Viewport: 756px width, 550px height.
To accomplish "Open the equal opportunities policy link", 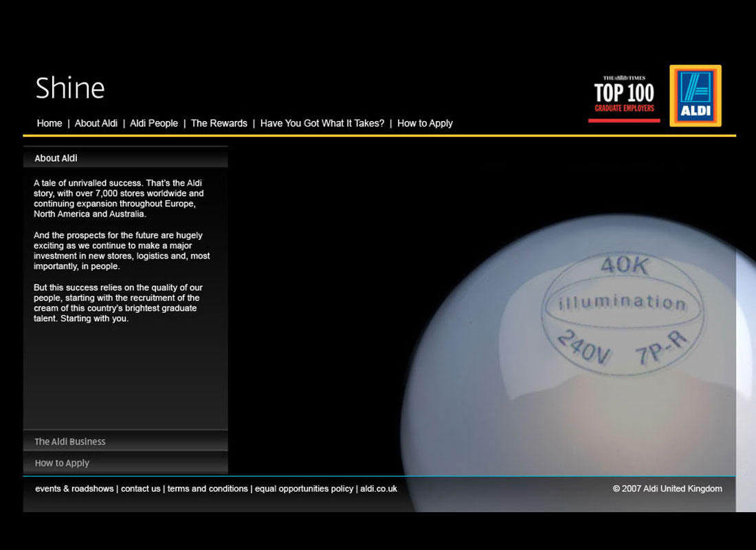I will tap(304, 489).
